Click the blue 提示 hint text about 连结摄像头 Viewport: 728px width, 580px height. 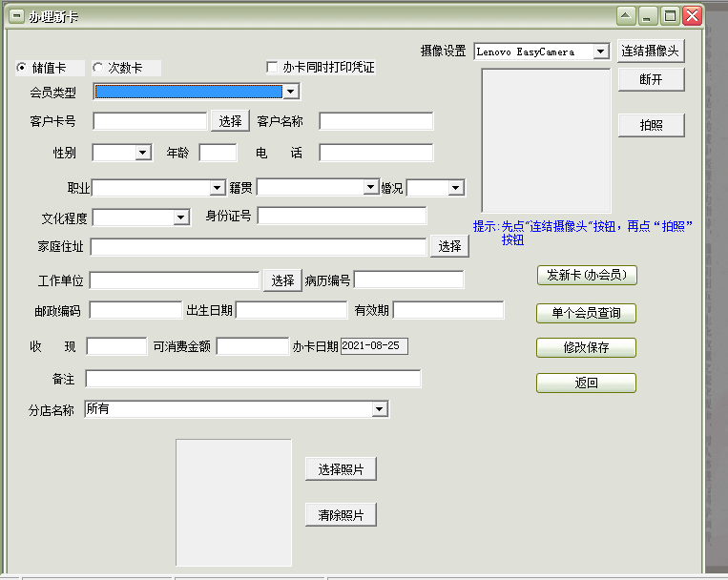[x=583, y=233]
